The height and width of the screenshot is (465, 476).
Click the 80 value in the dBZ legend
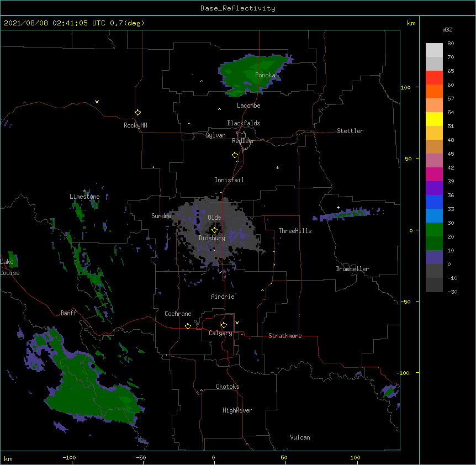click(x=451, y=44)
